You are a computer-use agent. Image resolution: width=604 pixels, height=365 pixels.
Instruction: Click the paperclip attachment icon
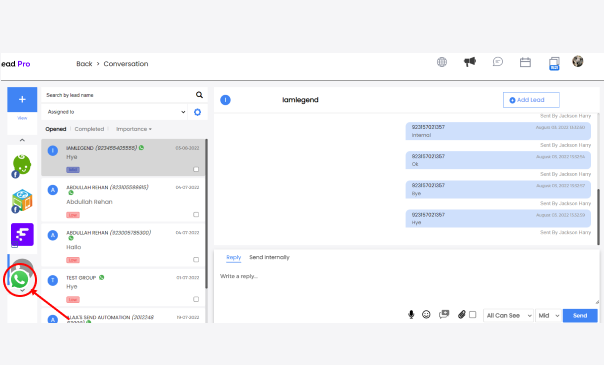[461, 315]
